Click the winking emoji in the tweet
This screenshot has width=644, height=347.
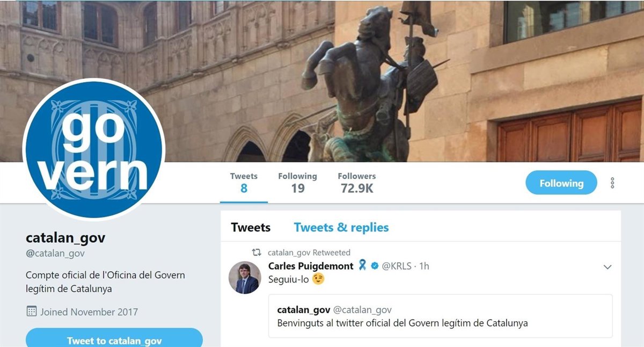pos(318,279)
